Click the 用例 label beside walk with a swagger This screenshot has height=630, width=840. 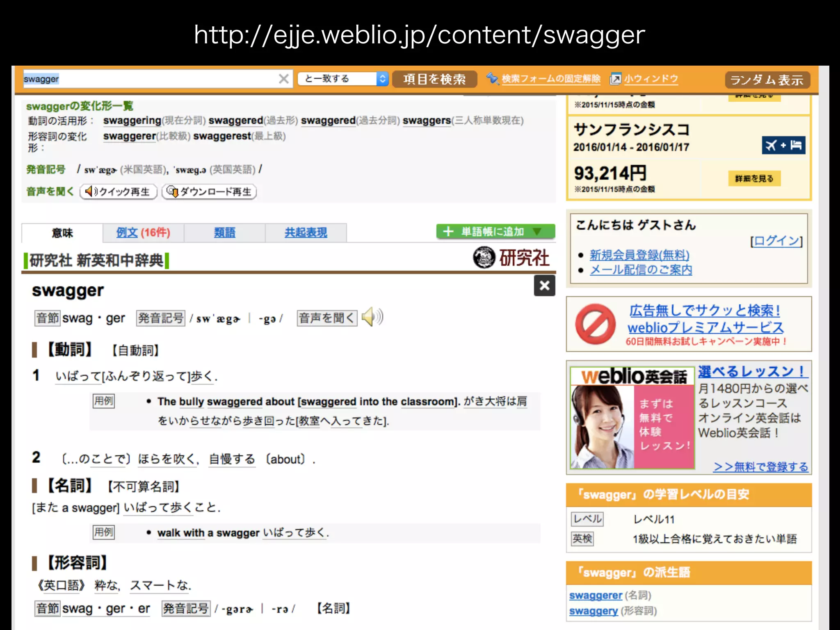(103, 532)
